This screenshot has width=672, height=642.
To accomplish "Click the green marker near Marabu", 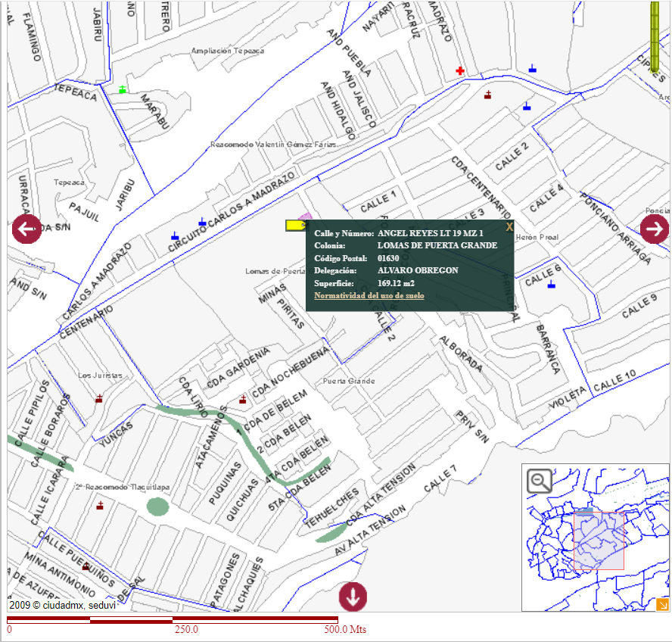I will (123, 89).
